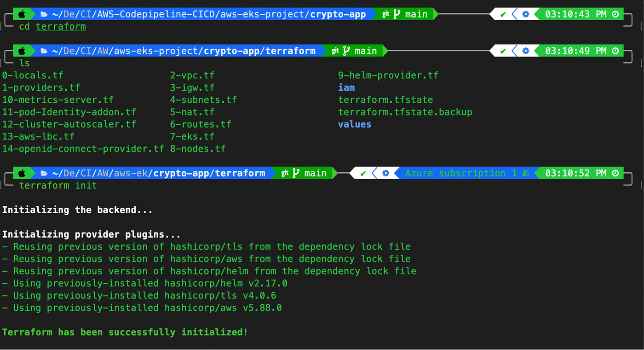Click the 'hashicorp/helm v2.17.0' line
The height and width of the screenshot is (350, 644).
[x=144, y=283]
